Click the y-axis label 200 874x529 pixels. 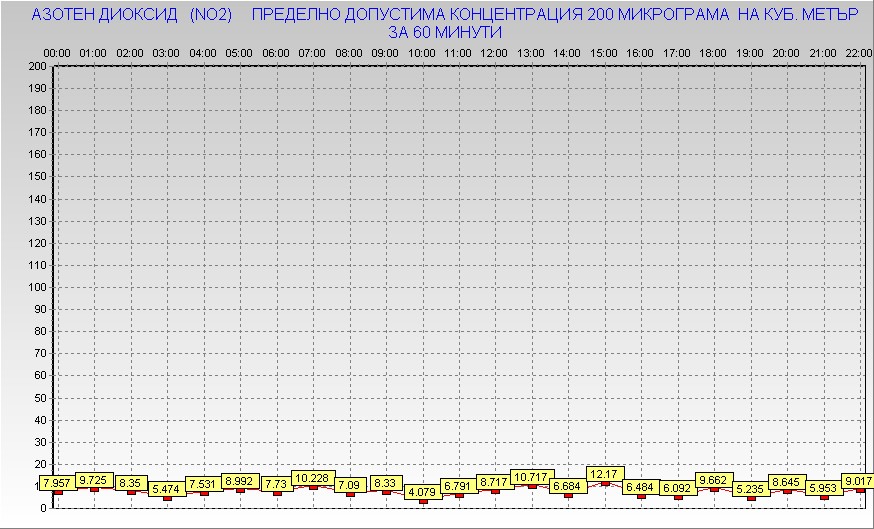pyautogui.click(x=37, y=66)
